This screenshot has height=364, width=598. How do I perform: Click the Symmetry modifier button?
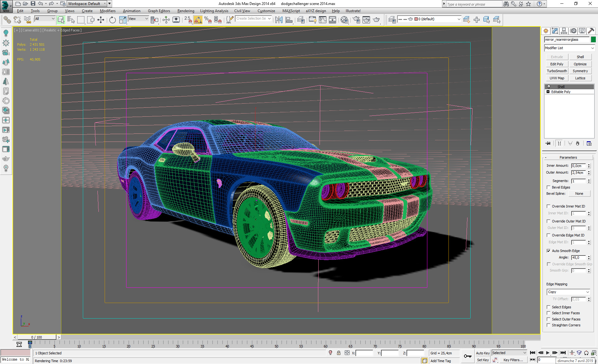coord(580,71)
